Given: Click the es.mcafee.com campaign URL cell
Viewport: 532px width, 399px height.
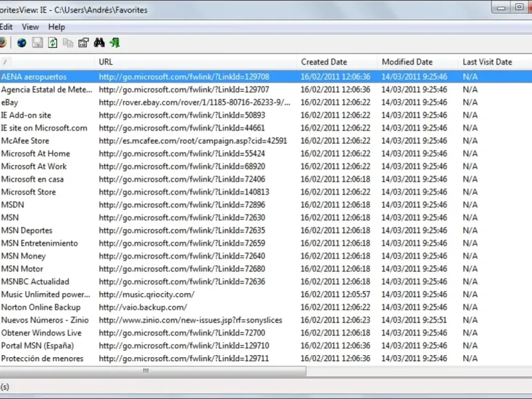Looking at the screenshot, I should 193,141.
